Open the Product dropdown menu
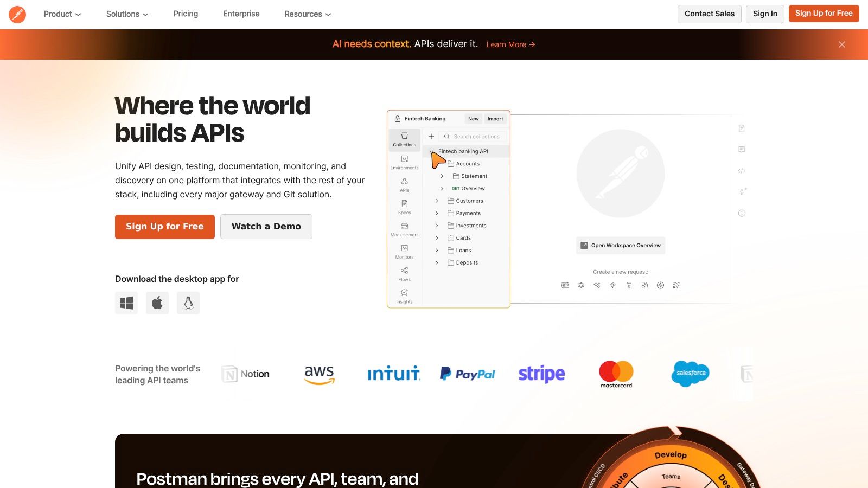 pyautogui.click(x=62, y=14)
